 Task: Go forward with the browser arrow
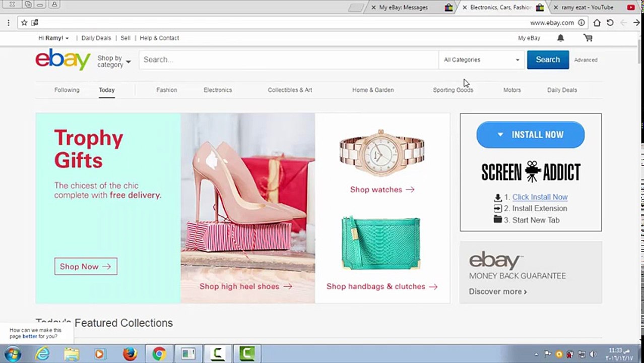[x=637, y=23]
